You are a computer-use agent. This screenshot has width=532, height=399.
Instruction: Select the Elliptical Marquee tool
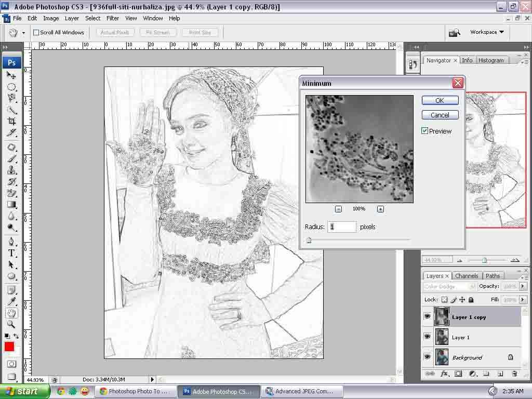(x=11, y=87)
